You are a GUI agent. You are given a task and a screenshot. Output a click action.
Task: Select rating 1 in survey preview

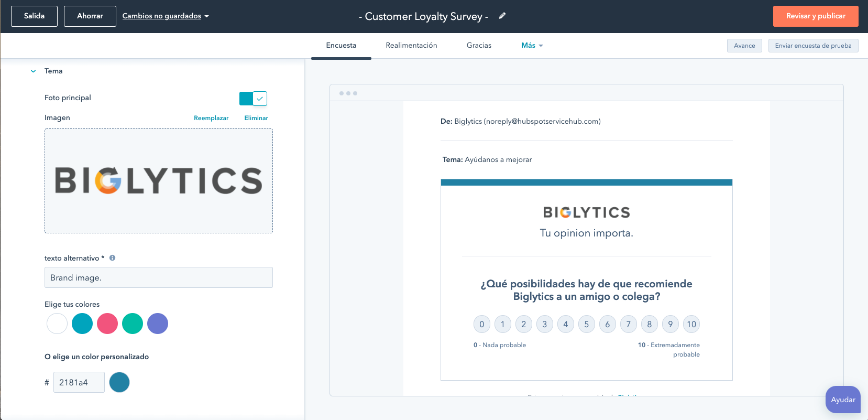[x=503, y=324]
